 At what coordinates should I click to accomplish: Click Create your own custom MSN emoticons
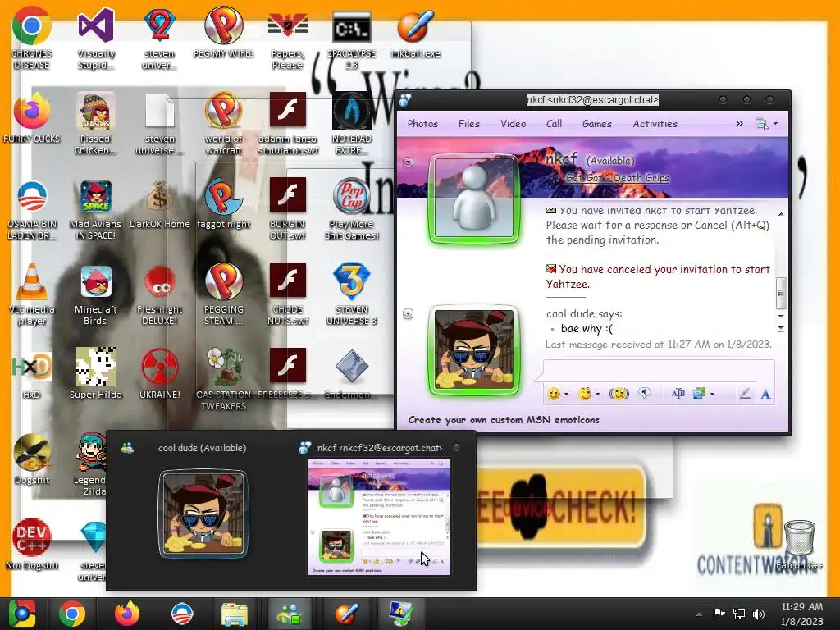(504, 420)
